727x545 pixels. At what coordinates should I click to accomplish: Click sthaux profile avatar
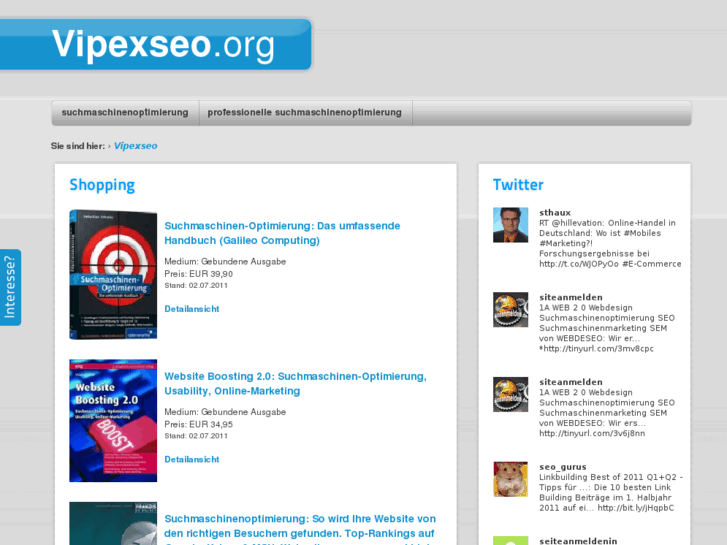coord(510,225)
